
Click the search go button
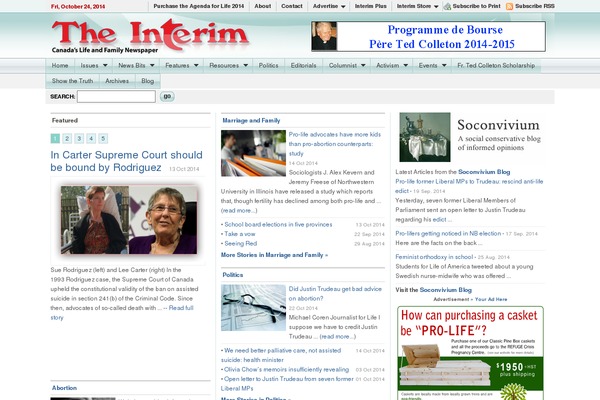167,96
